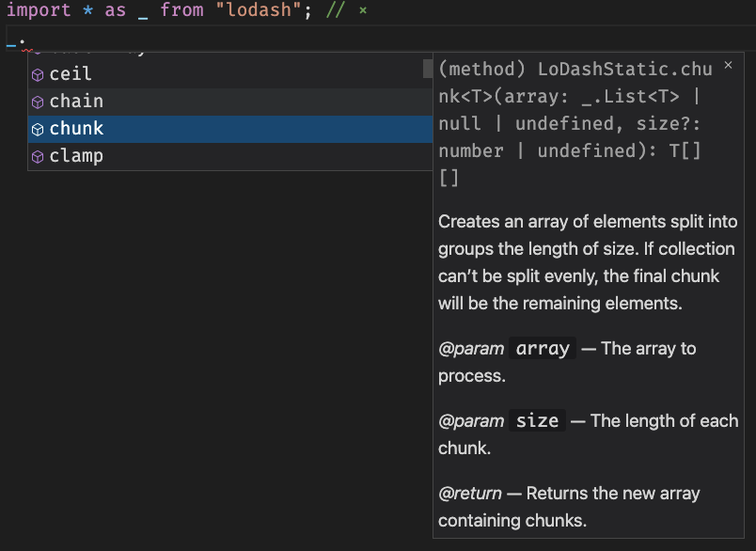Click the import keyword in the code
The height and width of the screenshot is (551, 756).
coord(39,10)
